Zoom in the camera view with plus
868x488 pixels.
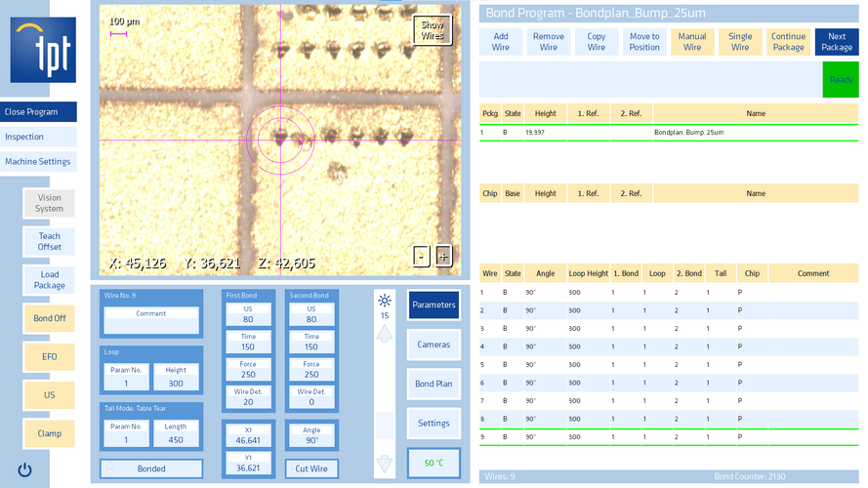[x=443, y=256]
